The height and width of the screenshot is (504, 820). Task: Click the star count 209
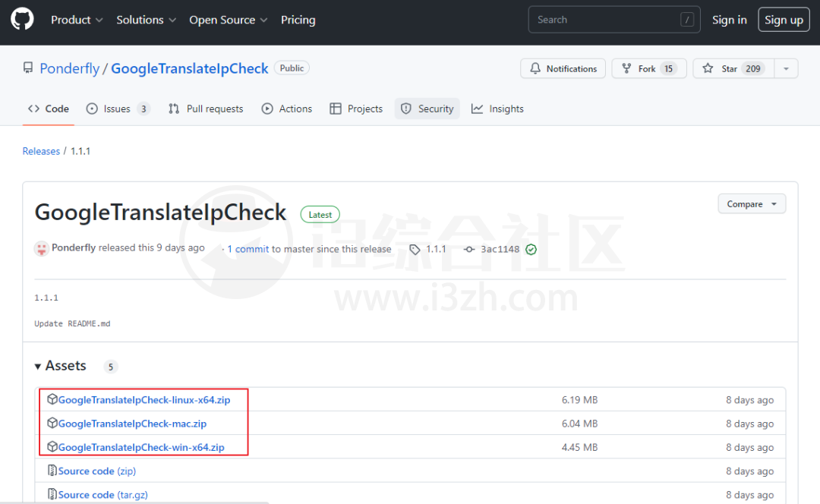tap(752, 68)
